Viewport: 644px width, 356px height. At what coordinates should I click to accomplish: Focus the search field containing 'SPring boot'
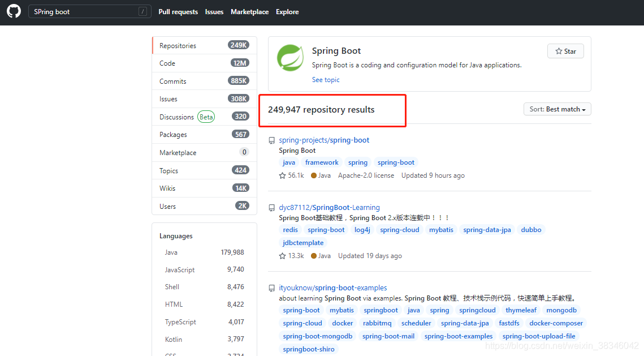click(x=89, y=11)
